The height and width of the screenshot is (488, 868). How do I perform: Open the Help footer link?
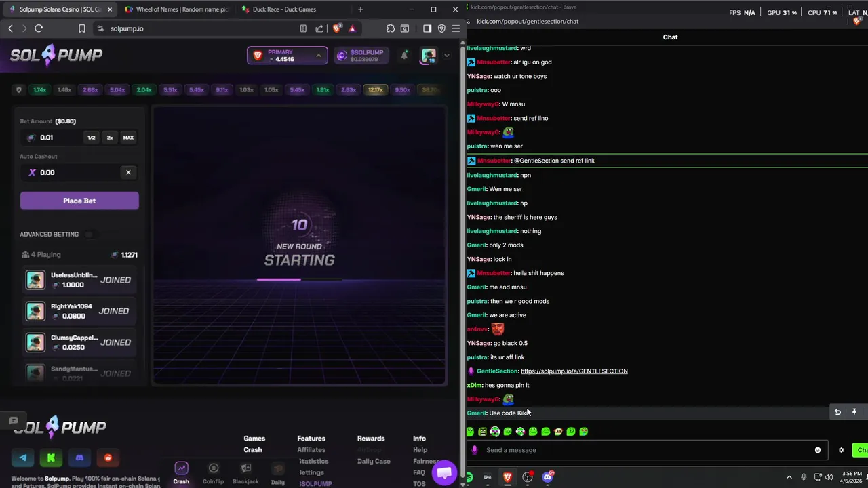(x=420, y=450)
